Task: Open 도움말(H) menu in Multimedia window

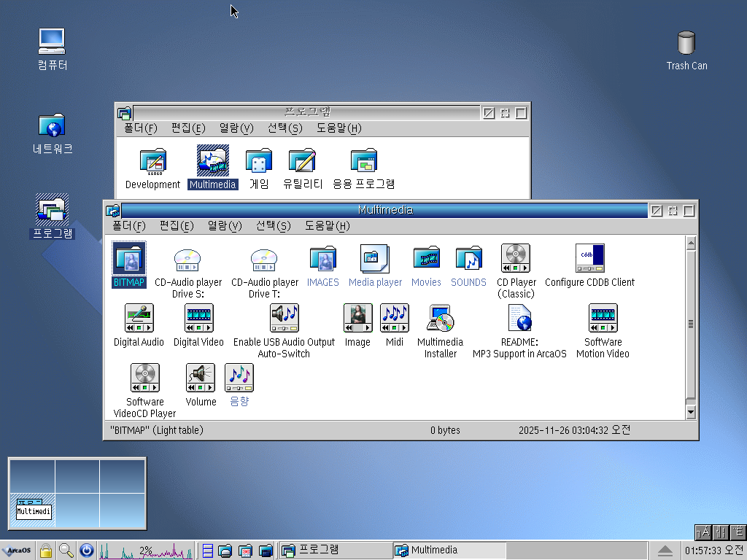Action: point(327,226)
